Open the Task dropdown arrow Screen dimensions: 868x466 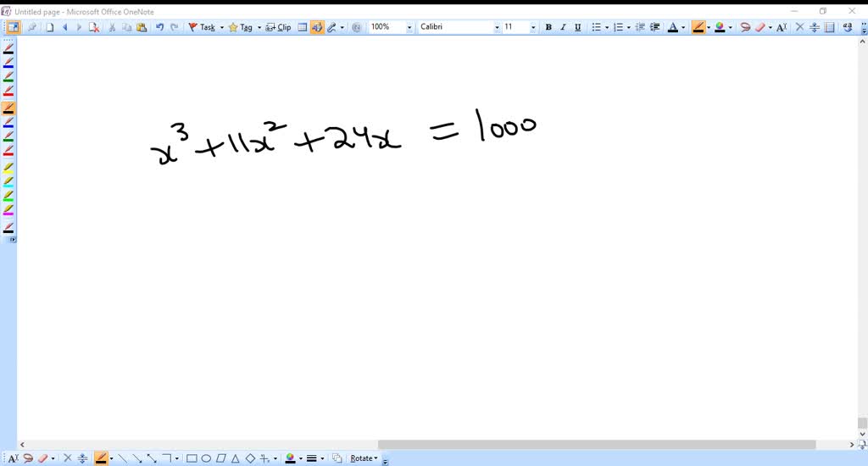(x=222, y=27)
